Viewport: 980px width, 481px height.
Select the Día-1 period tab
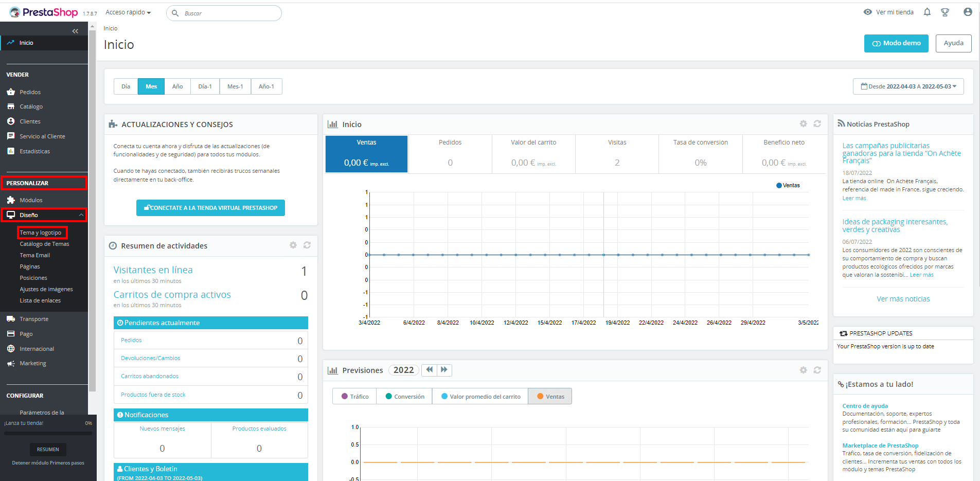205,86
